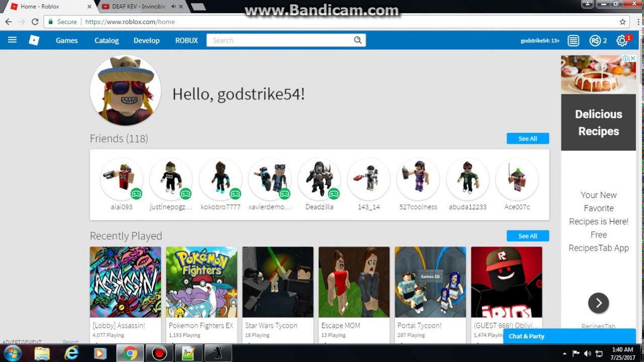Screen dimensions: 644x362
Task: Open Windows Start menu
Action: 12,353
